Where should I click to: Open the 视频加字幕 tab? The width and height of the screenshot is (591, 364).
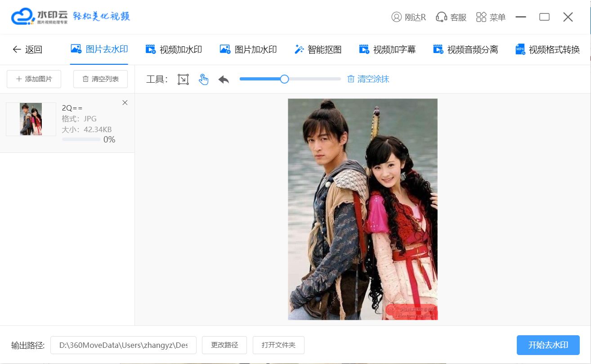(387, 49)
